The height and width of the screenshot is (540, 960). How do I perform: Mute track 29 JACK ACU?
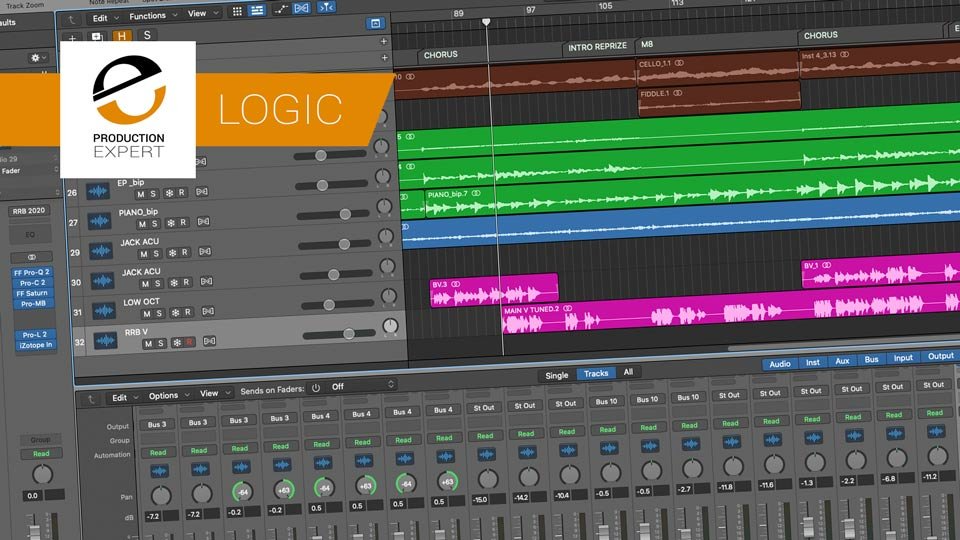click(x=143, y=253)
